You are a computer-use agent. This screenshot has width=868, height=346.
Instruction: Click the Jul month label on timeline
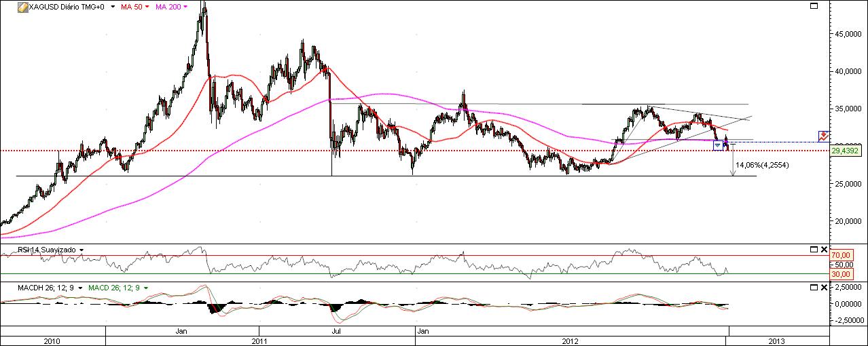[x=336, y=331]
